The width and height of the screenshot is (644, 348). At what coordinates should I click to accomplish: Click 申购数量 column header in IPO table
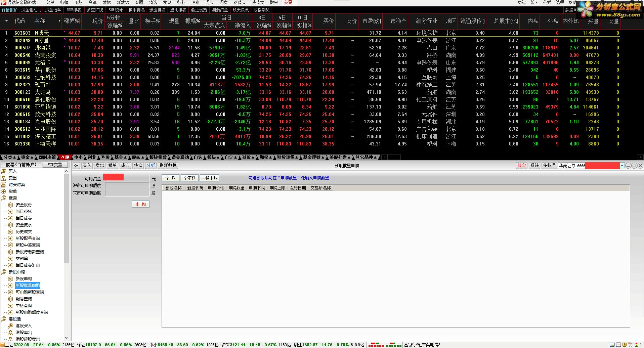236,188
